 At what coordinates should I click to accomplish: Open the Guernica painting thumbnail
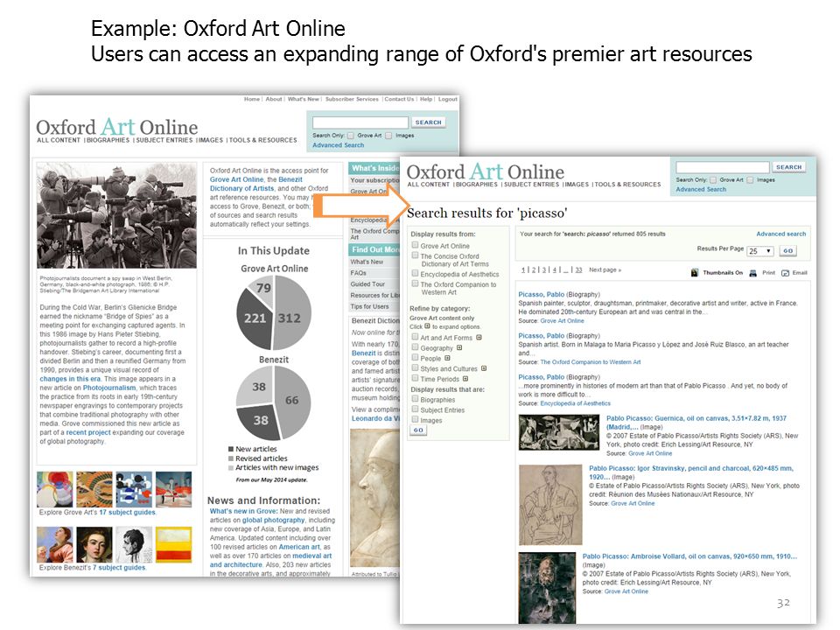(x=559, y=432)
